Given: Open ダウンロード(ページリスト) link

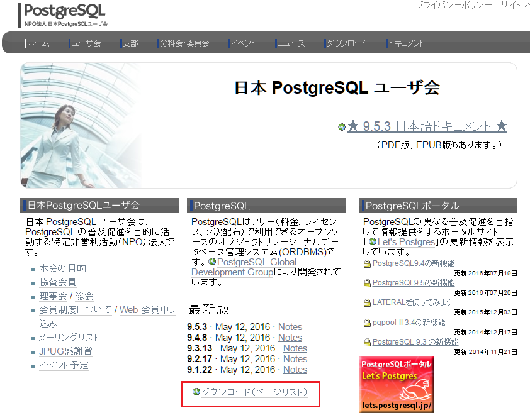Looking at the screenshot, I should [x=255, y=392].
